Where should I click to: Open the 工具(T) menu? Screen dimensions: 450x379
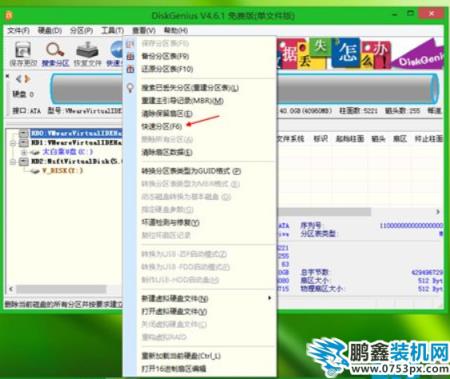pyautogui.click(x=112, y=31)
